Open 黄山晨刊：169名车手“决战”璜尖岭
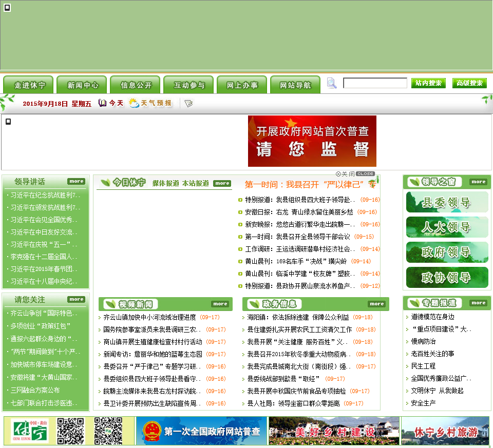493x448 pixels. point(296,261)
